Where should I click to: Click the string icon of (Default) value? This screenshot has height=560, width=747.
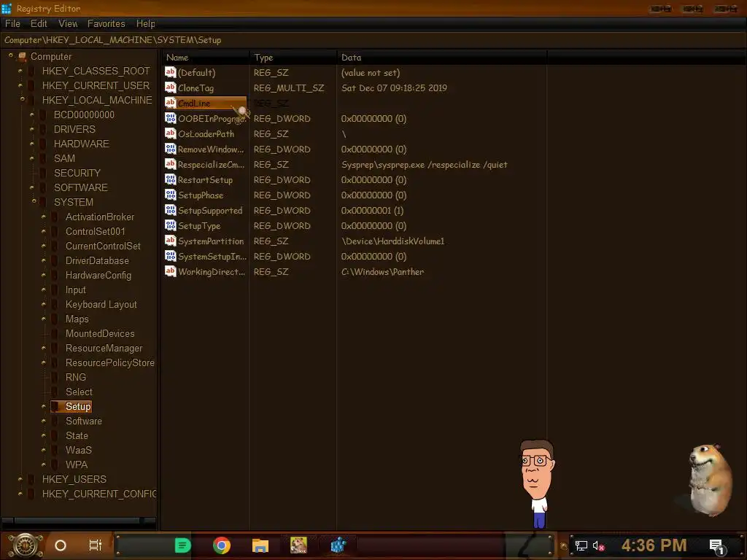(x=170, y=72)
